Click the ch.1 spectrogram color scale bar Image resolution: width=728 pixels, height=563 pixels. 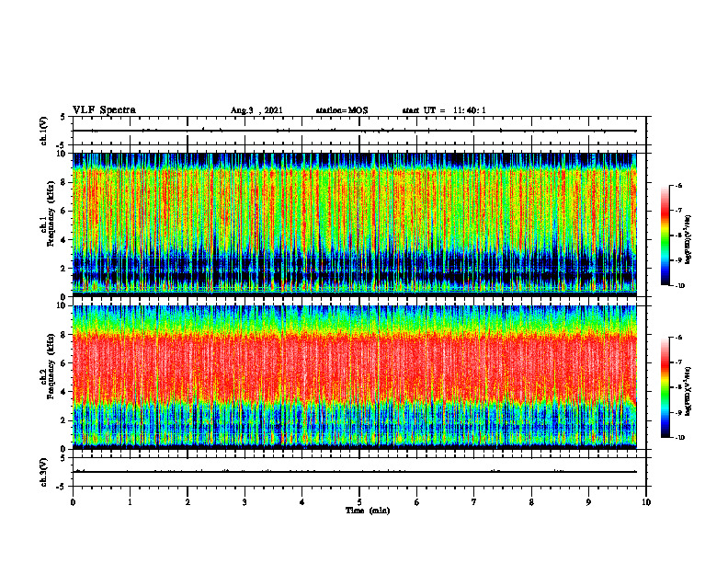click(665, 236)
